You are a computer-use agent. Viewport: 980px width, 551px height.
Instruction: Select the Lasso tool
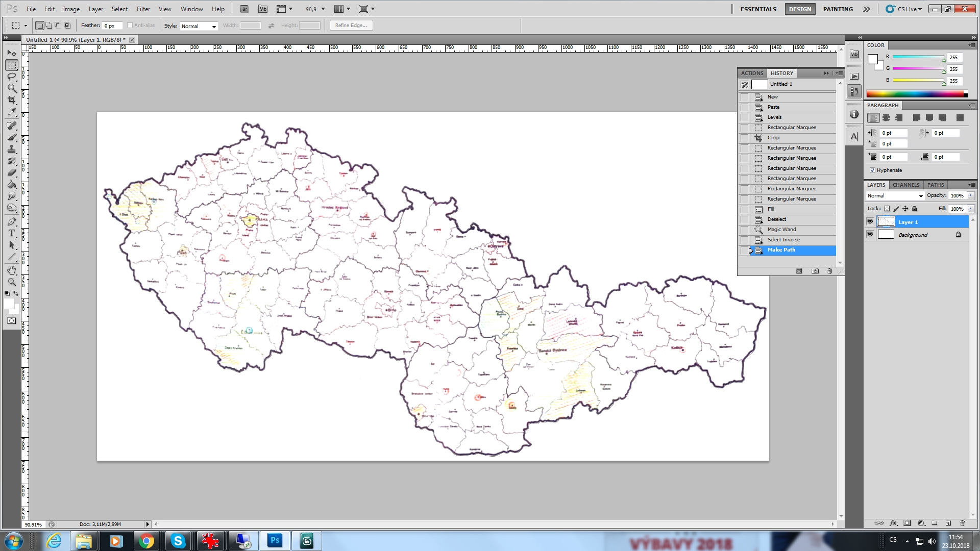(x=12, y=77)
